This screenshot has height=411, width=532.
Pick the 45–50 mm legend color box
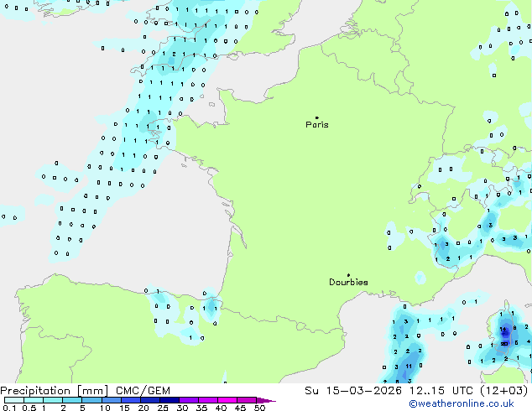click(x=247, y=400)
